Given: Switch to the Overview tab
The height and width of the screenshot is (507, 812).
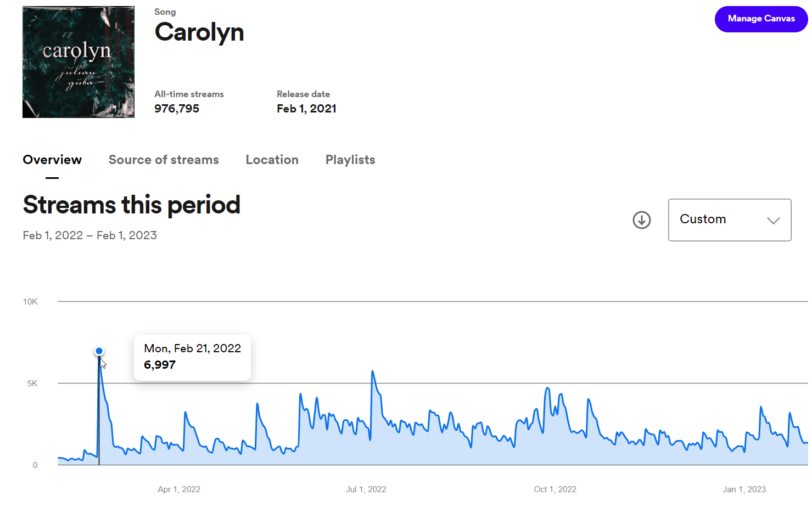Looking at the screenshot, I should [52, 160].
